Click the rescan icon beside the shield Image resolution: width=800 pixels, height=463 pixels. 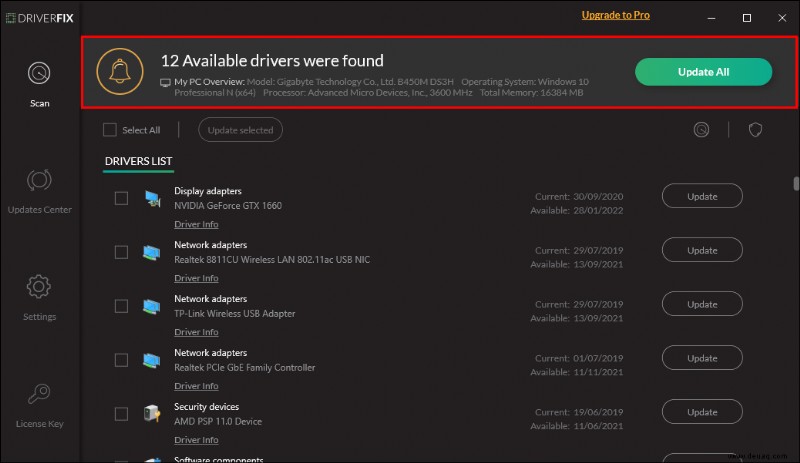pyautogui.click(x=701, y=130)
